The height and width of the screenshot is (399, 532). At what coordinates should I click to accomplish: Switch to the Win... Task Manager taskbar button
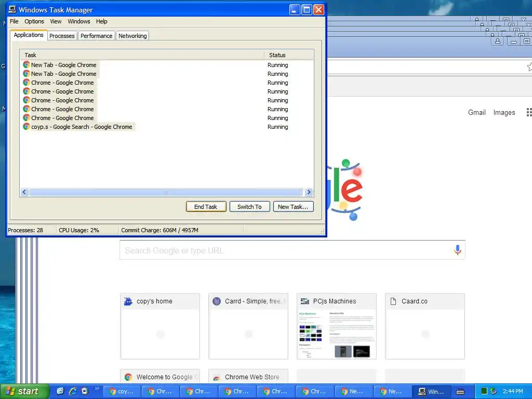point(432,391)
